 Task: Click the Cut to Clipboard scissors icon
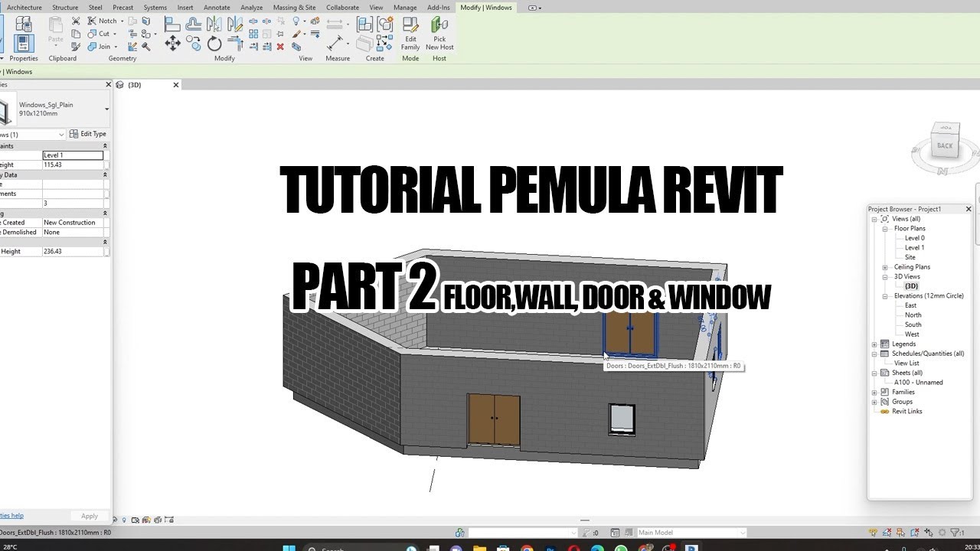(x=76, y=21)
